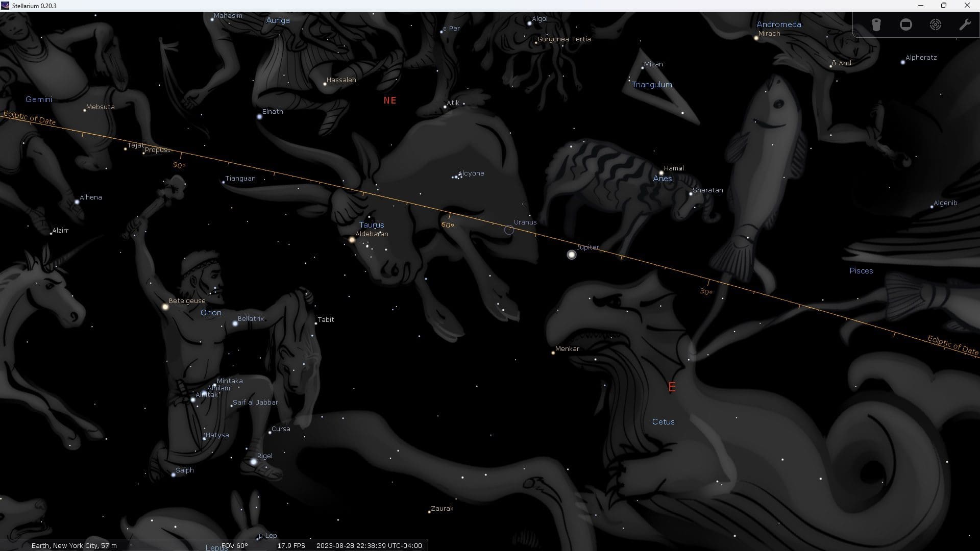Select the Tabit star label
Viewport: 980px width, 551px height.
coord(326,320)
